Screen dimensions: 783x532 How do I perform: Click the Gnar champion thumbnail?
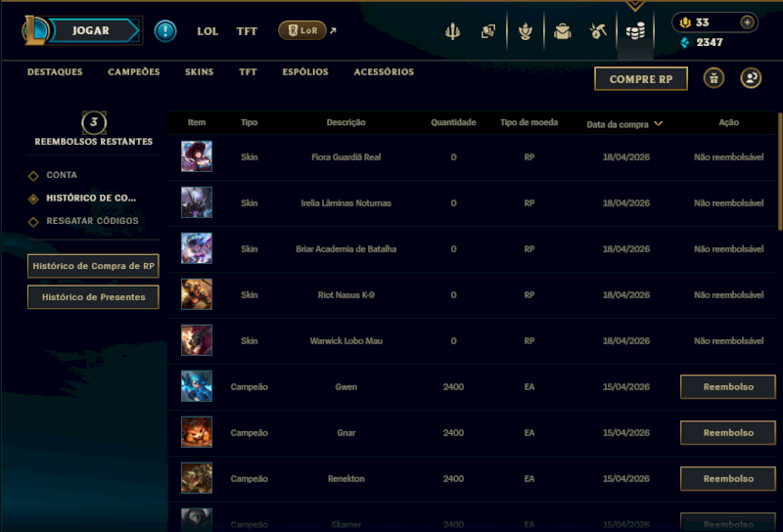197,431
